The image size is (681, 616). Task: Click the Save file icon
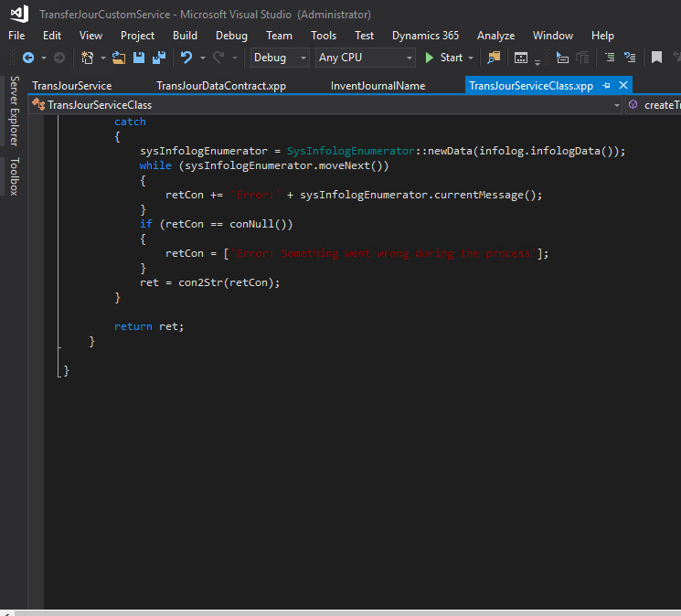click(x=139, y=58)
